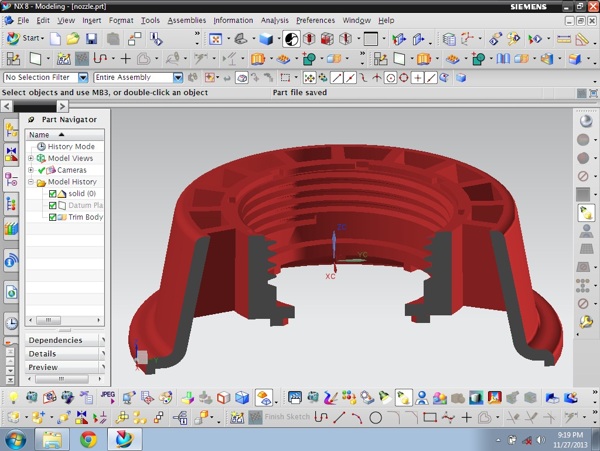Open a part using the folder icon
Screen dimensions: 600x451
click(x=73, y=39)
